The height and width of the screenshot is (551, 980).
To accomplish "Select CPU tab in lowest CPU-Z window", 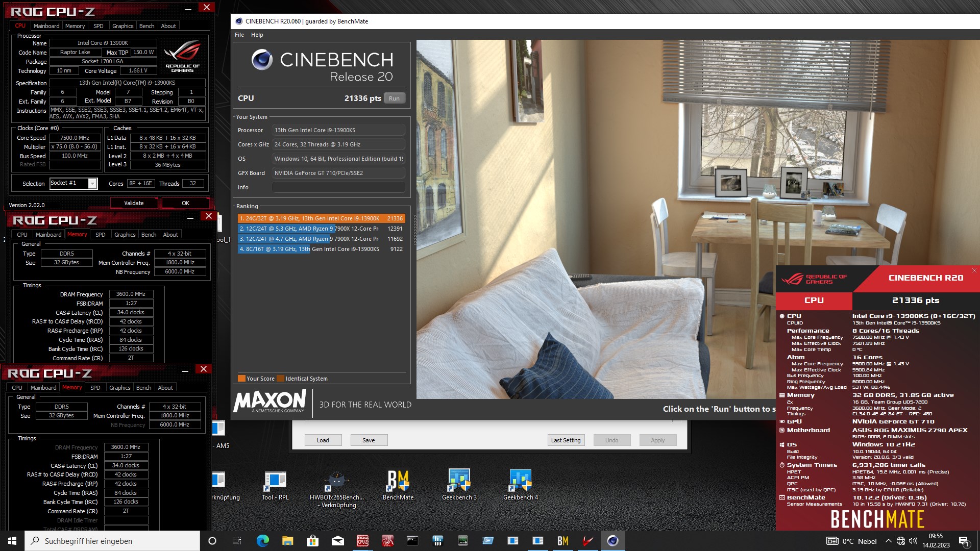I will (x=17, y=388).
